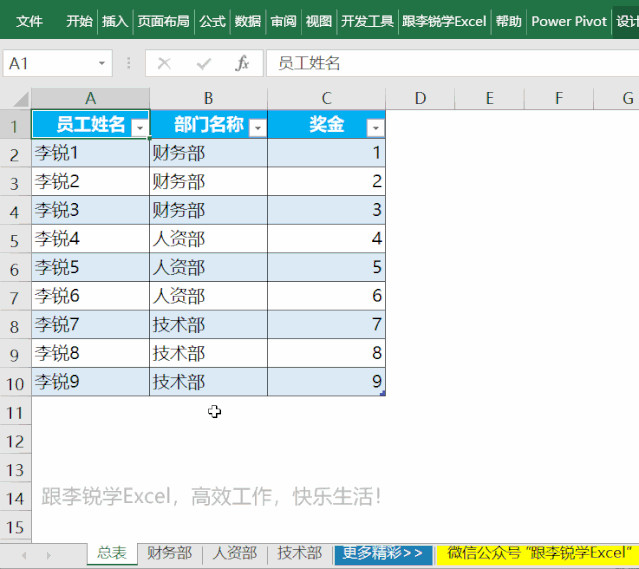
Task: Click the formula bar showing 员工姓名
Action: 452,63
